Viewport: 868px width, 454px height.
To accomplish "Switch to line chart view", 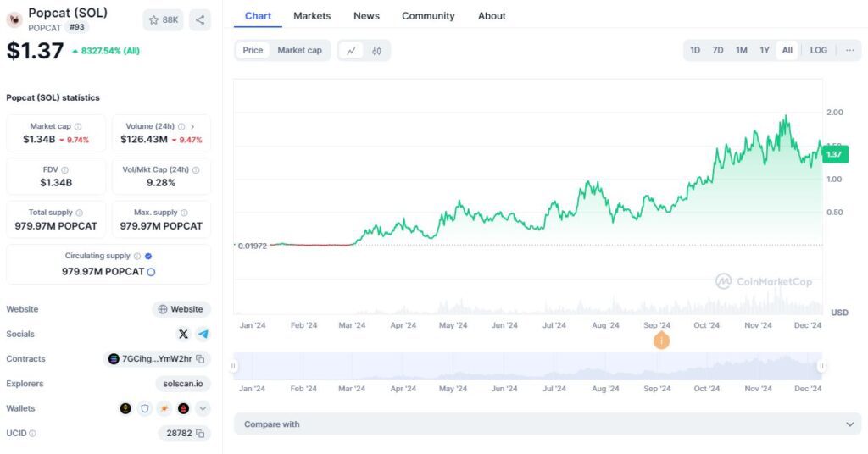I will [x=351, y=50].
